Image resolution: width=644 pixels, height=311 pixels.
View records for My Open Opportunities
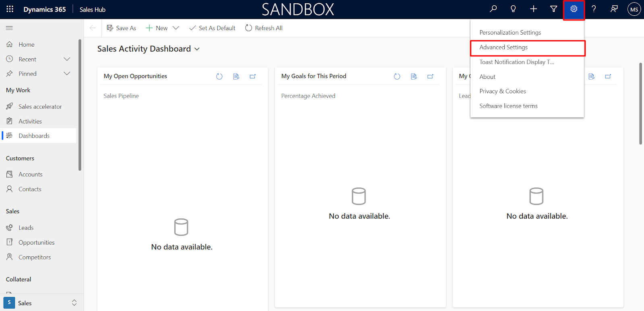[236, 76]
